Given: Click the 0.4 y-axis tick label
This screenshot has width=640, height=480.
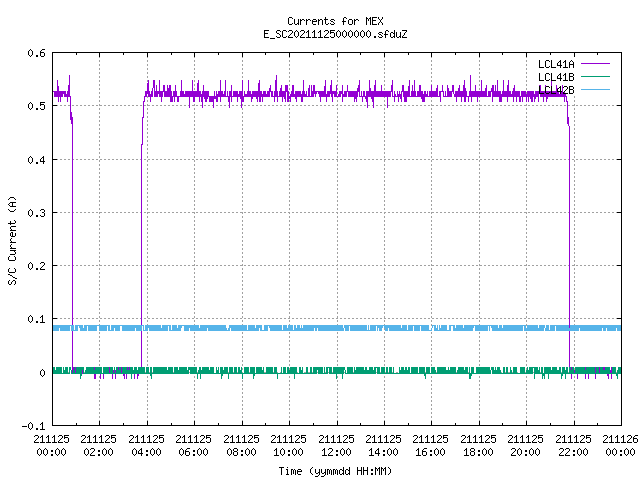Looking at the screenshot, I should [36, 160].
